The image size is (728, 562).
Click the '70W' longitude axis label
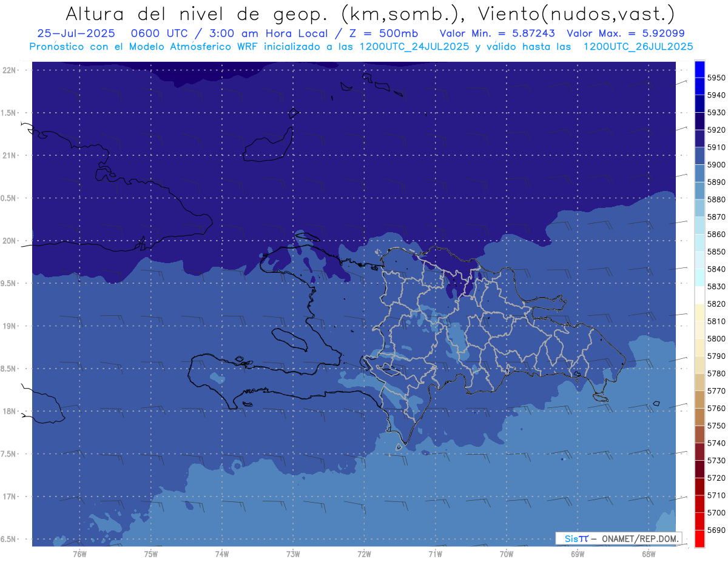tap(507, 554)
